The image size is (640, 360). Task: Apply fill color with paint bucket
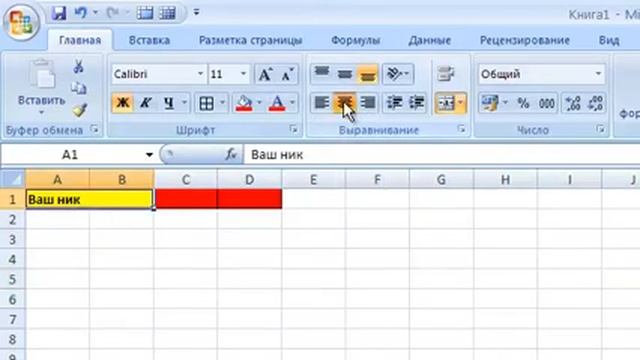(244, 103)
